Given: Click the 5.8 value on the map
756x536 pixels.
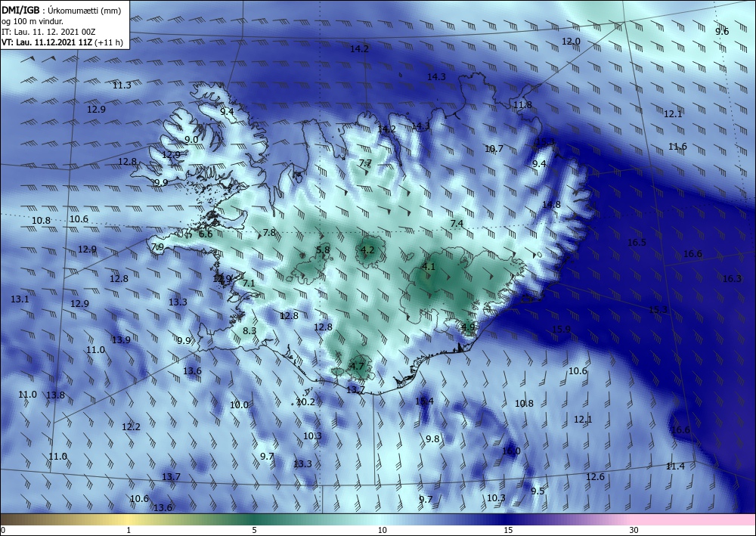Looking at the screenshot, I should click(x=323, y=249).
